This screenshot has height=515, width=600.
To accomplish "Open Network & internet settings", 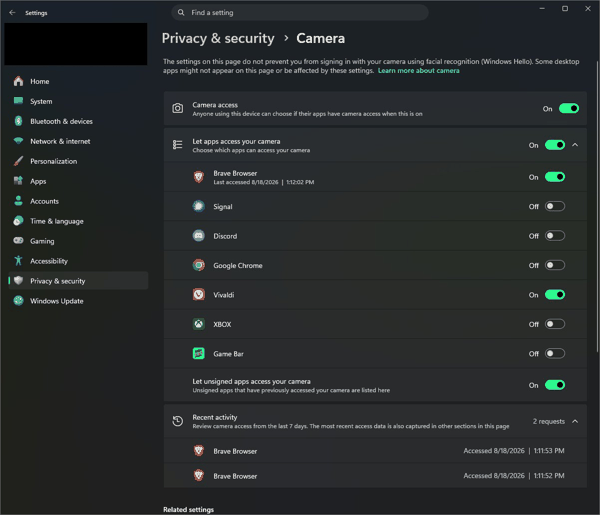I will click(78, 141).
